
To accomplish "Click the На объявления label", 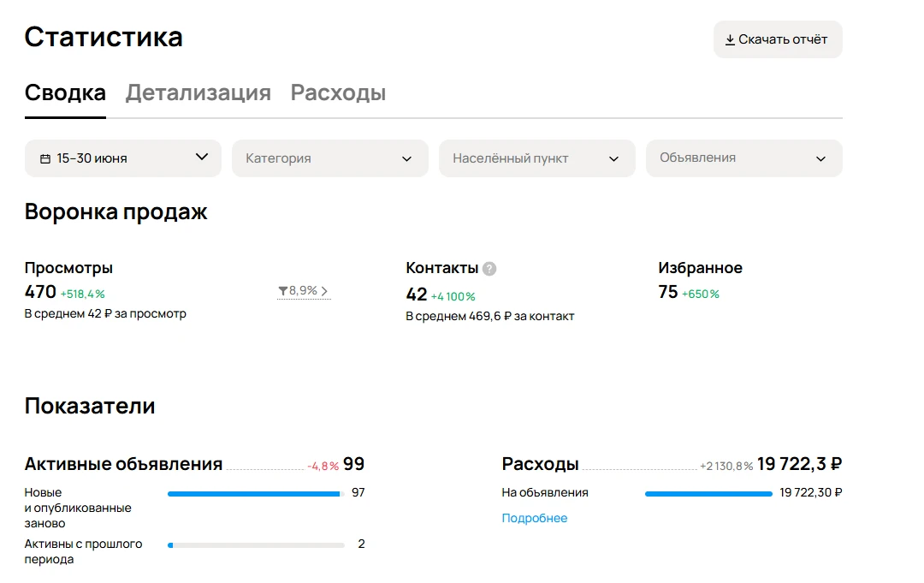I will (x=545, y=492).
